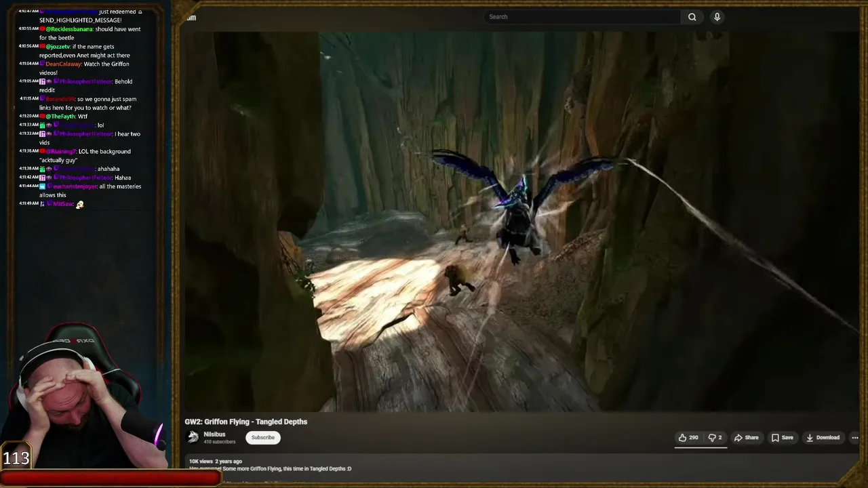
Task: Click the YouTube search magnifier button
Action: click(x=692, y=17)
